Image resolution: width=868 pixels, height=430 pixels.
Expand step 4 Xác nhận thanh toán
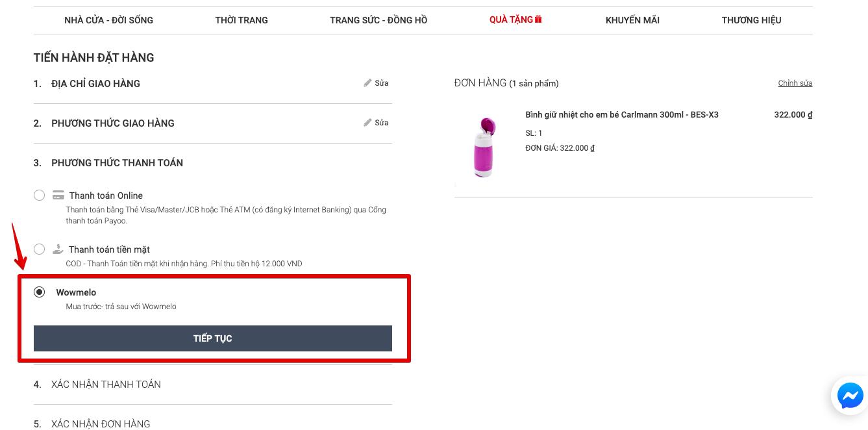pos(106,385)
